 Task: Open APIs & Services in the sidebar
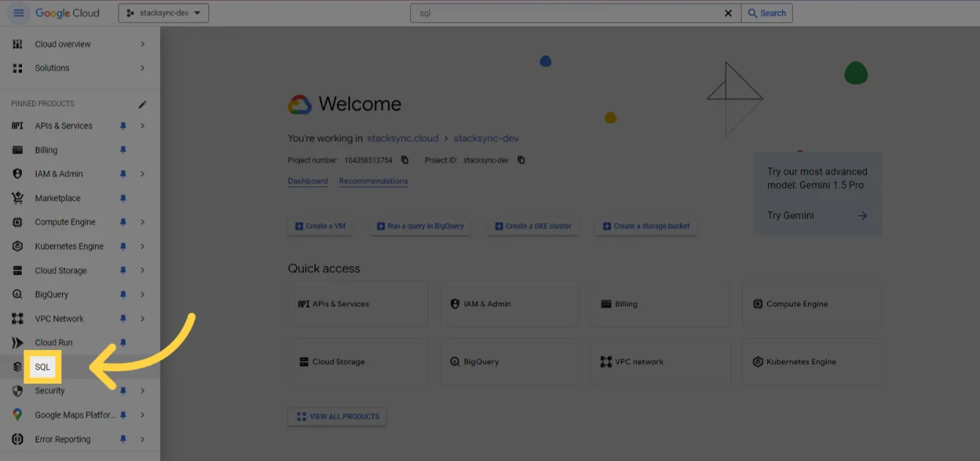[64, 126]
